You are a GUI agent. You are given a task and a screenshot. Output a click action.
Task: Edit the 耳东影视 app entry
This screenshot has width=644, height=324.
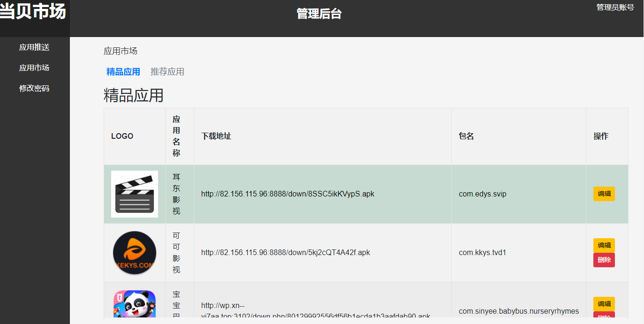[604, 194]
